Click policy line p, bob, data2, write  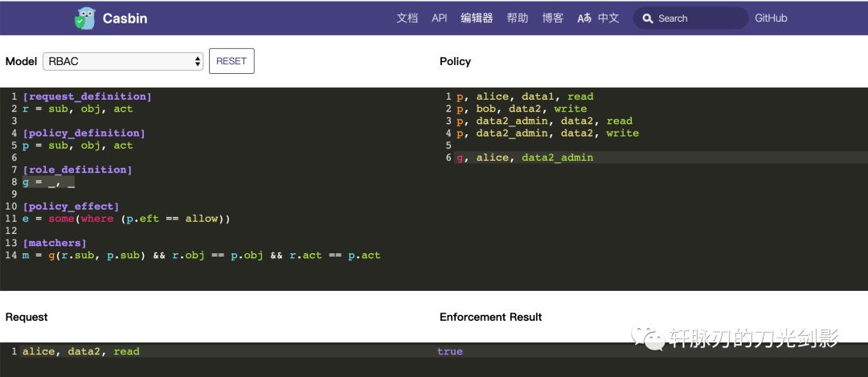point(522,109)
